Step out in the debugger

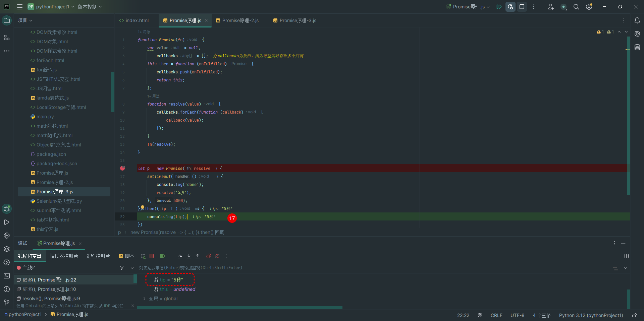tap(198, 256)
